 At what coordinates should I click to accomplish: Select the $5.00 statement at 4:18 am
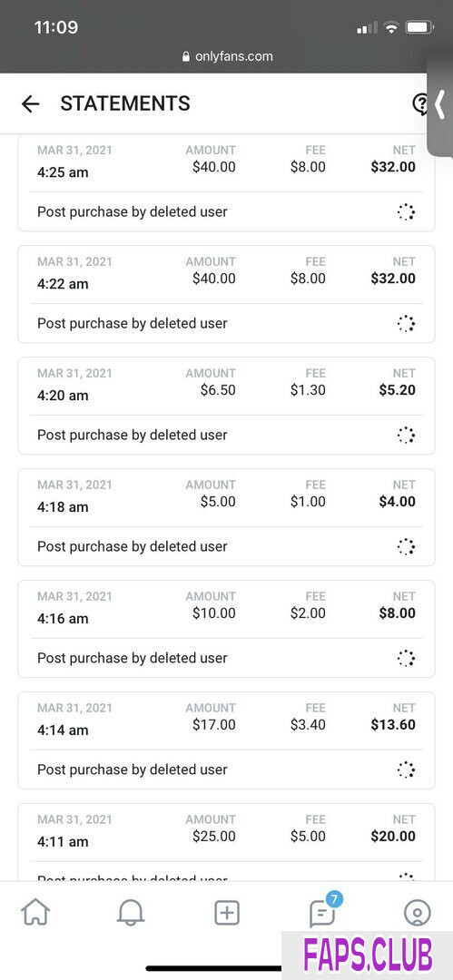(x=227, y=517)
